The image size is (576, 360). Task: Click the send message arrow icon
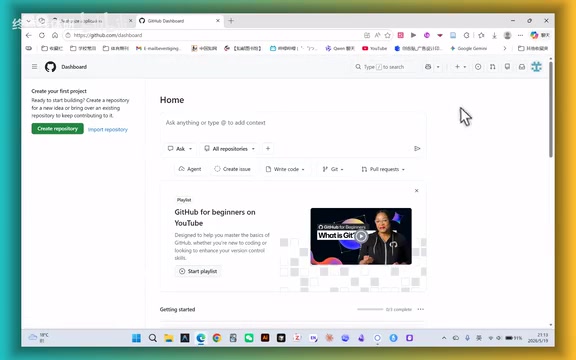point(417,148)
